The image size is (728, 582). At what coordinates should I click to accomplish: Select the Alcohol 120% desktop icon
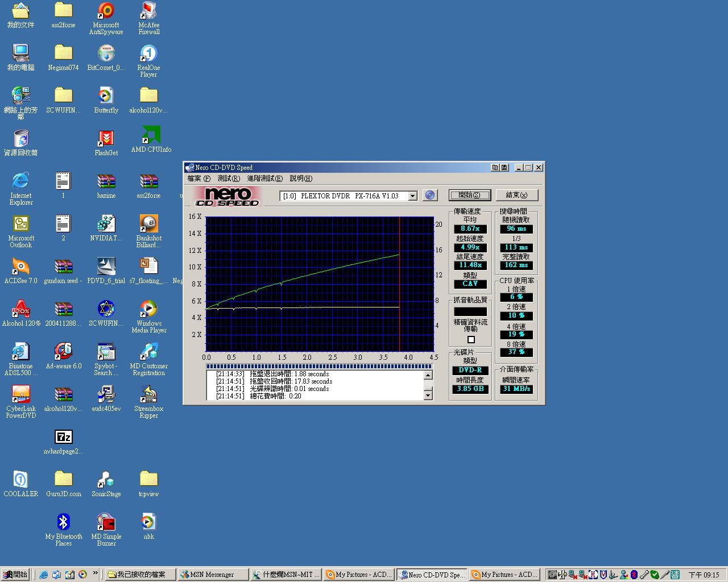(x=21, y=313)
